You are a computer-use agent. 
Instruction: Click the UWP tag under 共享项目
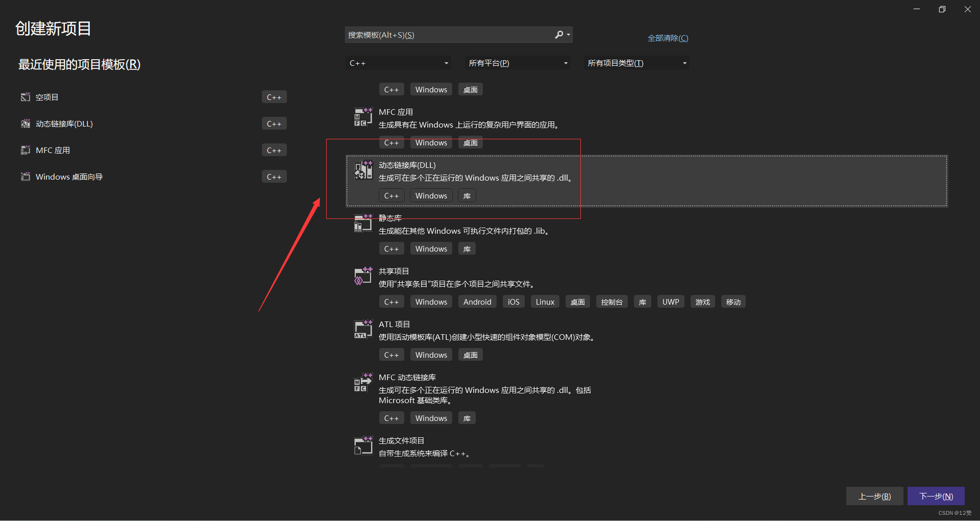(671, 302)
